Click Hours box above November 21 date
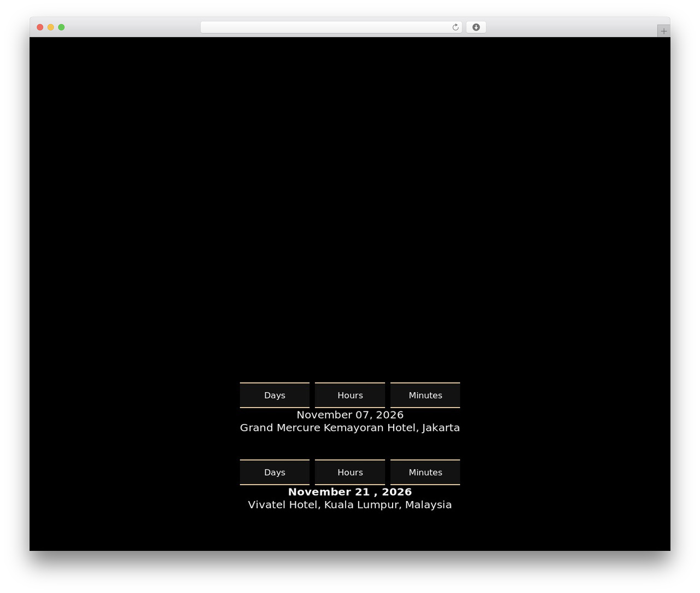 click(350, 472)
